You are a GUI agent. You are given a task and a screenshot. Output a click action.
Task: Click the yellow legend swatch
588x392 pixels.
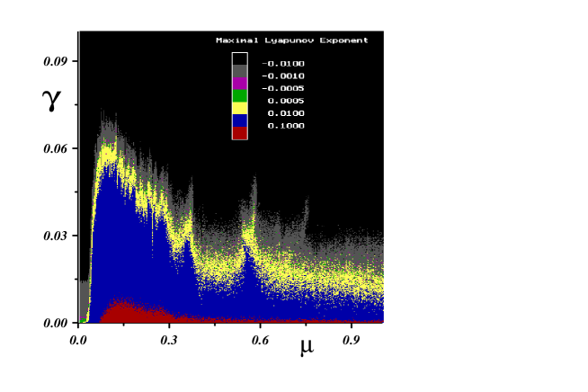[239, 108]
